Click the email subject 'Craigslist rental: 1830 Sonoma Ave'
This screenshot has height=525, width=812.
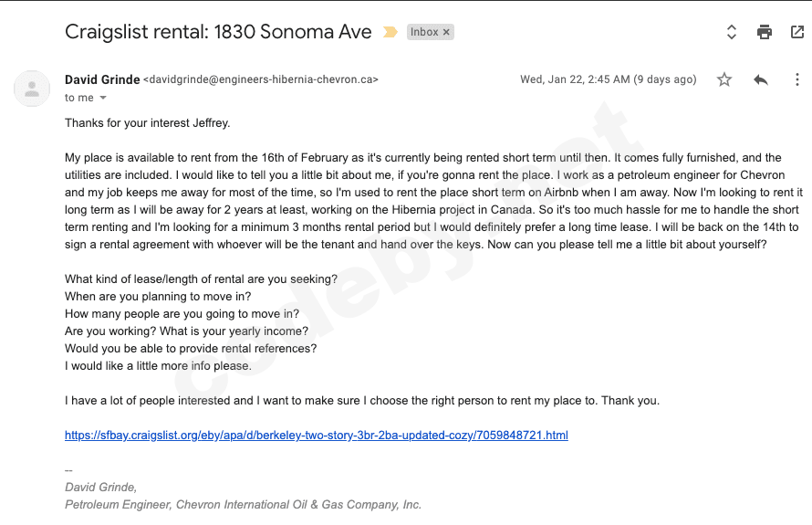pos(218,32)
